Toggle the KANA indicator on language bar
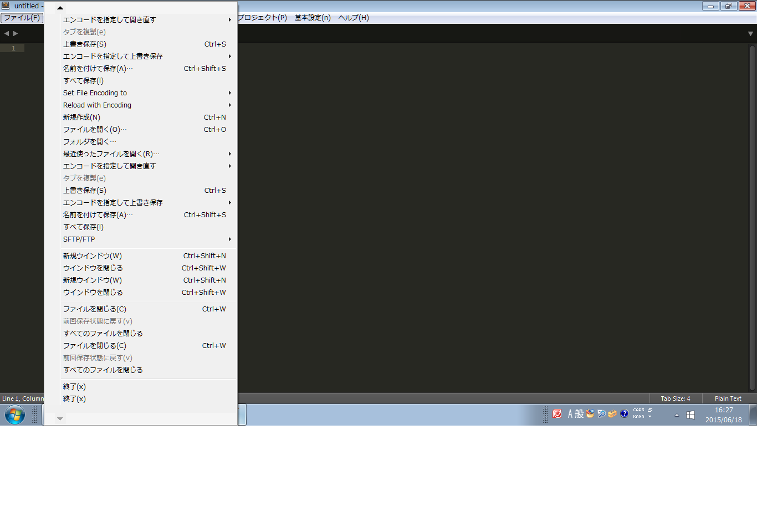The height and width of the screenshot is (532, 757). click(x=638, y=417)
